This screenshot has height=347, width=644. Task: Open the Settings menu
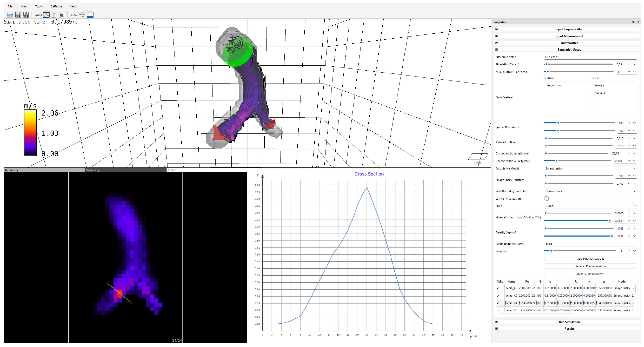(56, 6)
